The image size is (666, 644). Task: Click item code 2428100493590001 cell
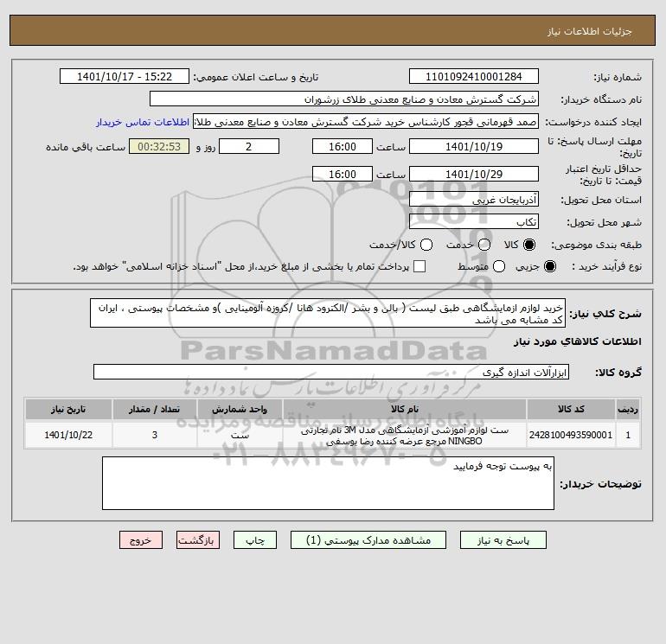571,435
